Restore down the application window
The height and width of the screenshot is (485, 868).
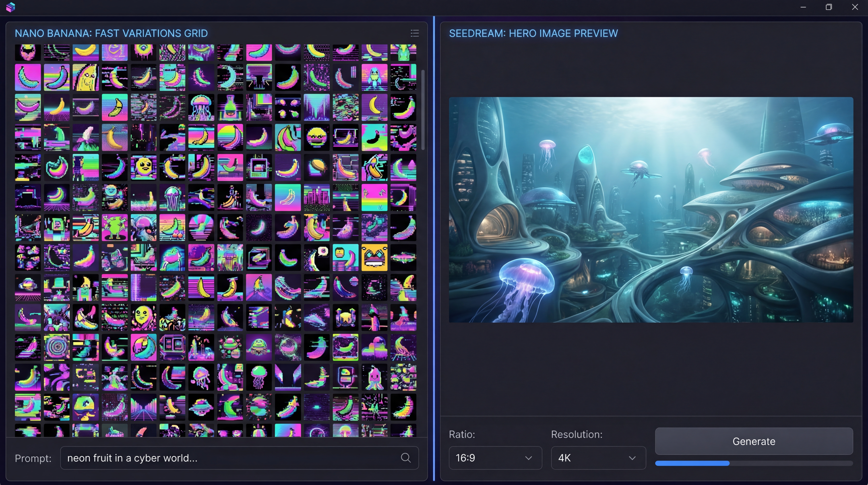(829, 7)
